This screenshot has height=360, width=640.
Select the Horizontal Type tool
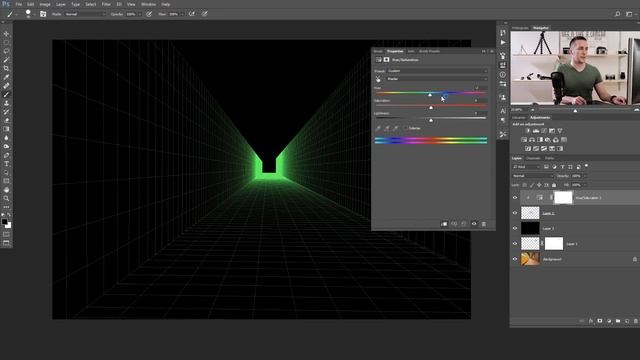tap(6, 164)
